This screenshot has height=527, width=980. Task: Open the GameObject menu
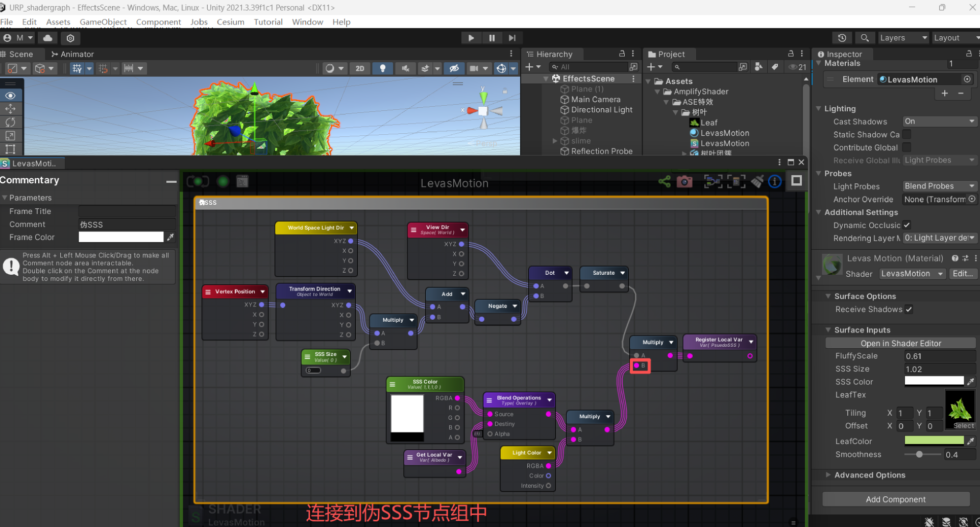coord(103,22)
